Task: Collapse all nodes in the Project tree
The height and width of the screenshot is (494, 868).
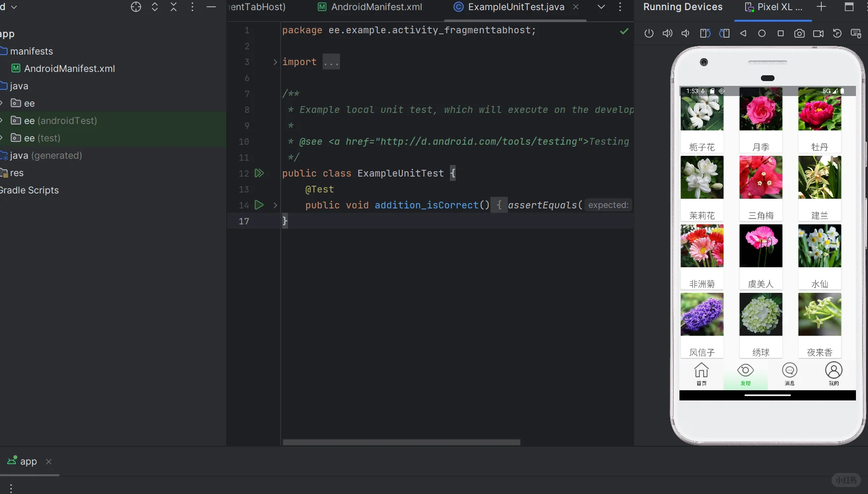Action: click(173, 7)
